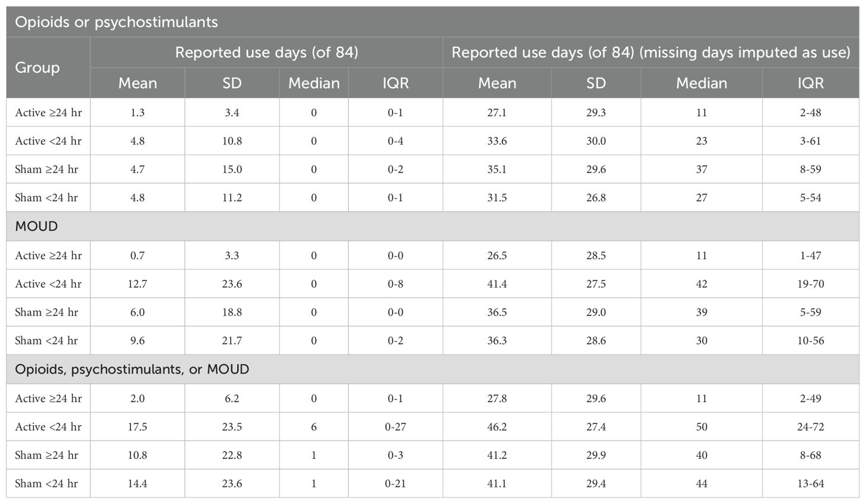Select the 'MOUD' section row
Screen dimensions: 866x504
(x=432, y=227)
